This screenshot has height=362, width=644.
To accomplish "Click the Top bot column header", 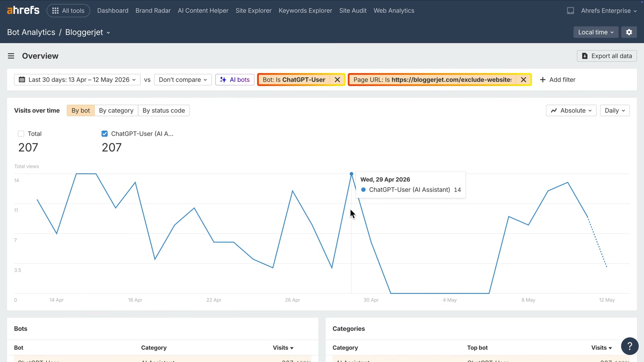I will pos(477,348).
